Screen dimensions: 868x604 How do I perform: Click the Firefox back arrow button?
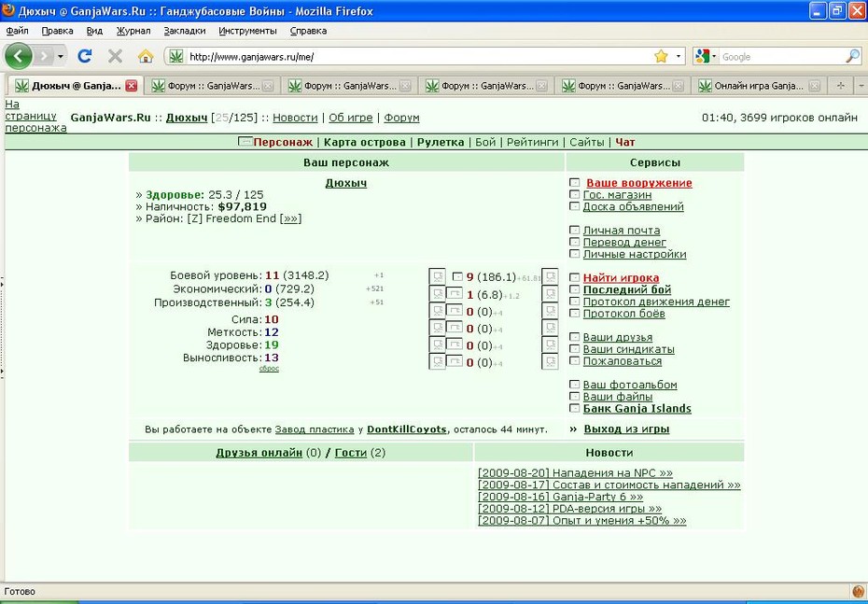pos(19,56)
